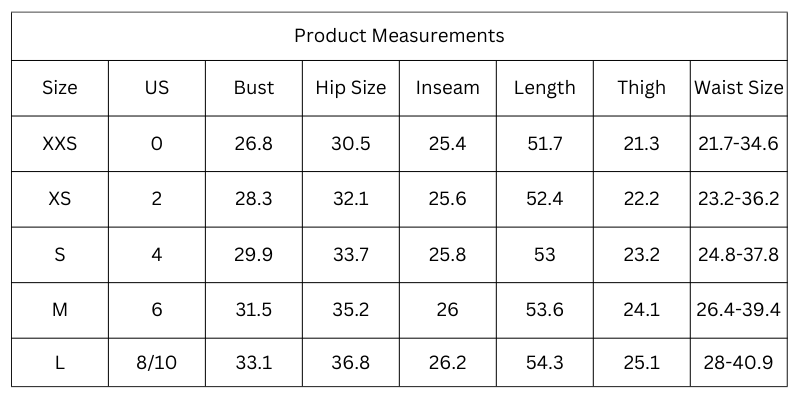Click the Hip Size column header
This screenshot has width=800, height=400.
pyautogui.click(x=351, y=88)
